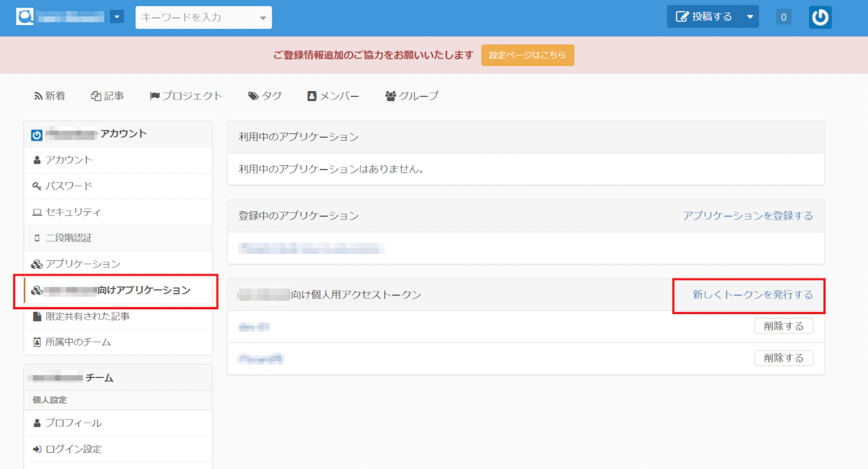Click the orange 設定ページはこちら button
Screen dimensions: 868x469
[527, 55]
